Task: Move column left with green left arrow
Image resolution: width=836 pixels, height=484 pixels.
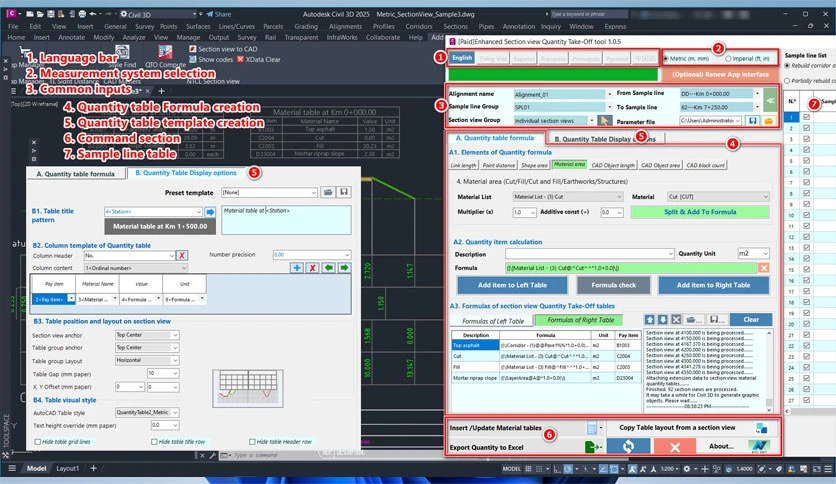Action: pos(328,268)
